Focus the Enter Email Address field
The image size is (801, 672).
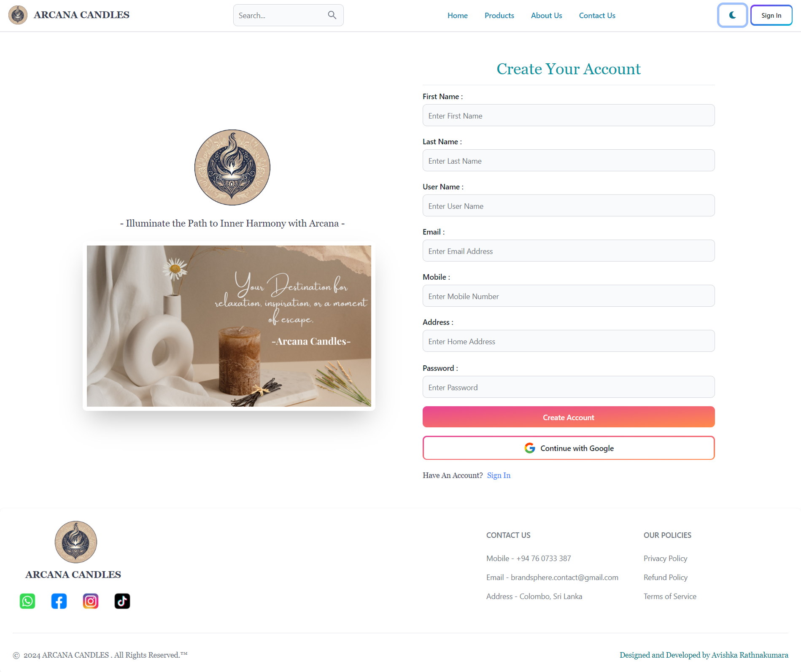coord(568,251)
